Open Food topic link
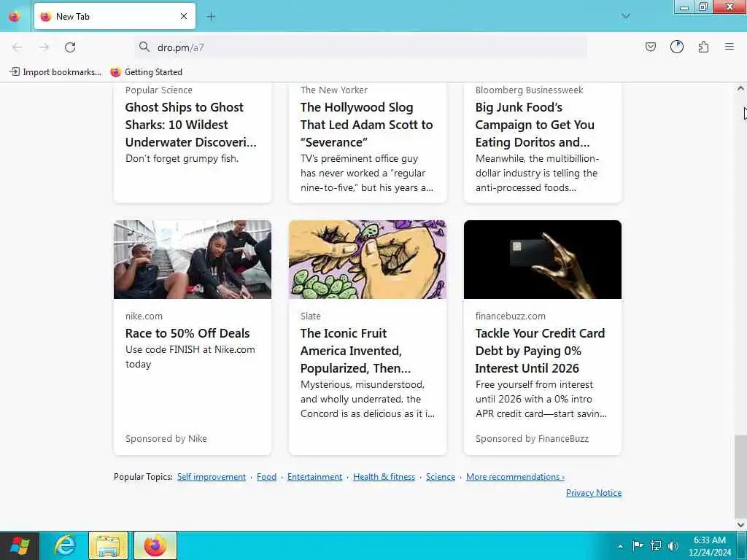Screen dimensions: 747x560 pyautogui.click(x=266, y=477)
